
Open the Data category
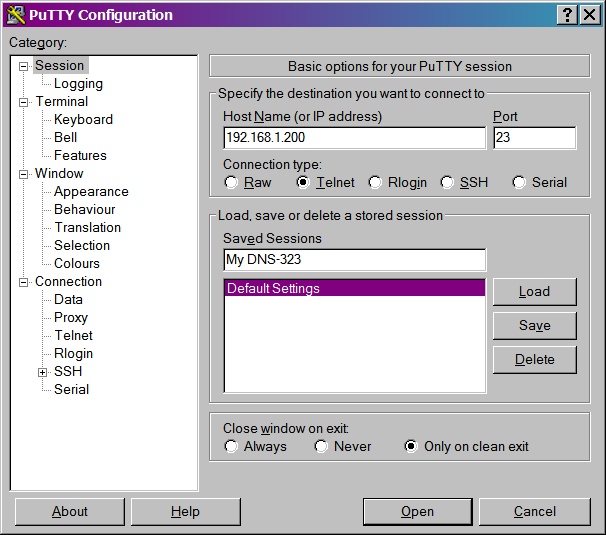[x=68, y=299]
